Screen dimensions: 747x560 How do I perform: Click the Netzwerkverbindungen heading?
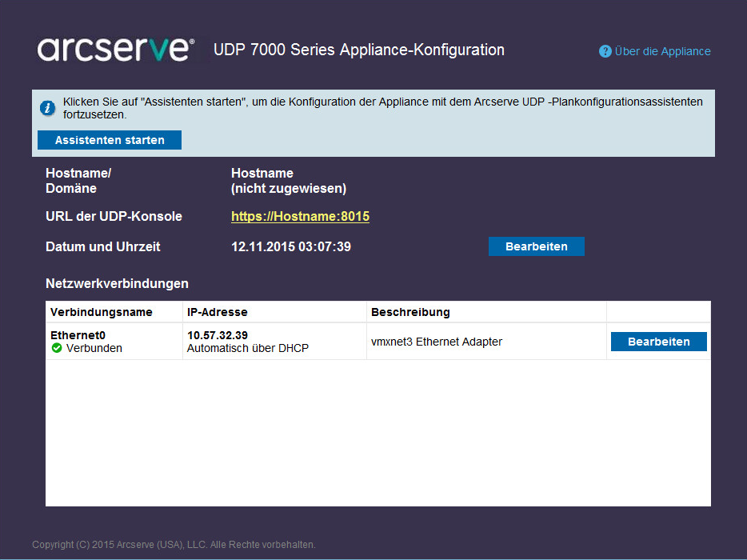(118, 283)
